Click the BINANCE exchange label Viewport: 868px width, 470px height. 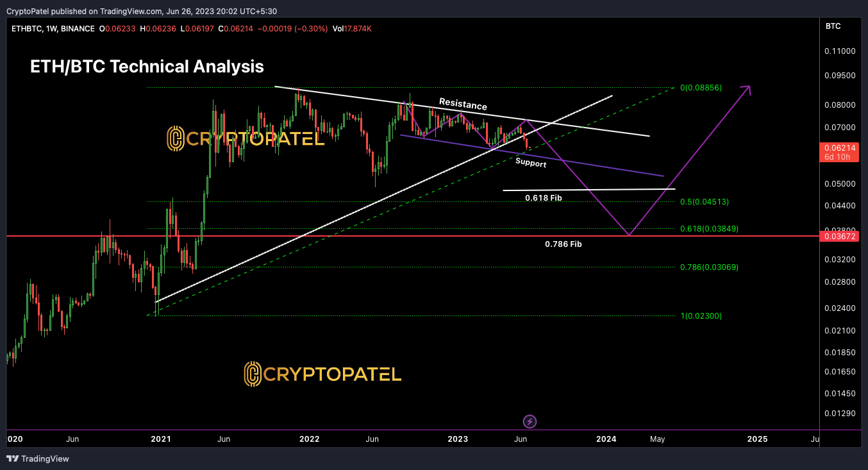79,29
